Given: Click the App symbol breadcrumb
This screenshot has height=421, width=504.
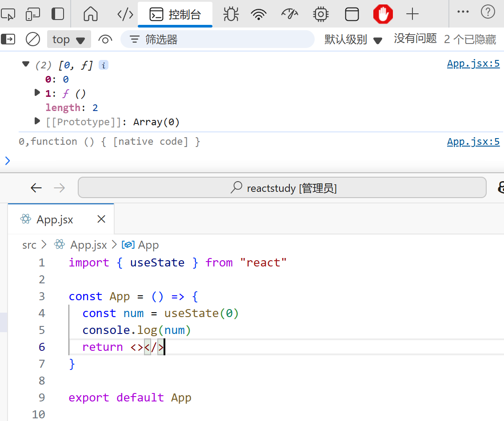Looking at the screenshot, I should (x=148, y=245).
